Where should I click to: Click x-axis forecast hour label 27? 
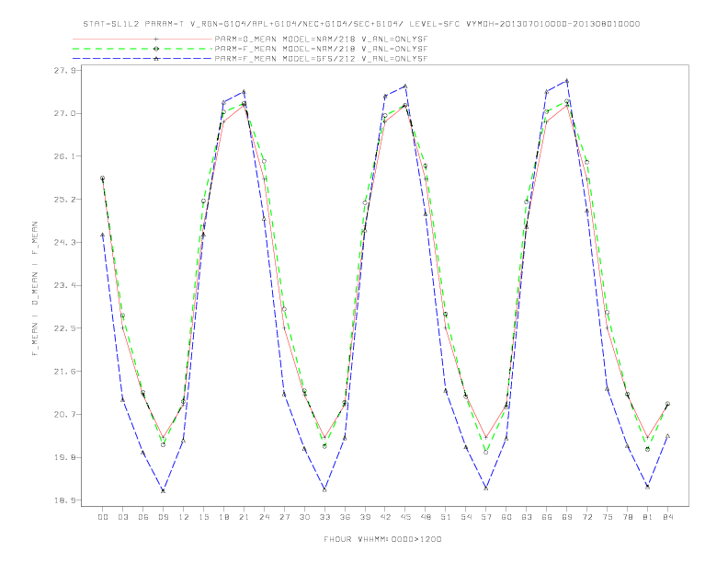[284, 517]
